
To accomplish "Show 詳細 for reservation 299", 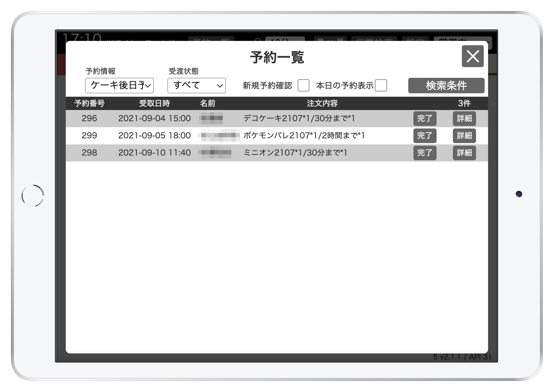I will (x=464, y=136).
